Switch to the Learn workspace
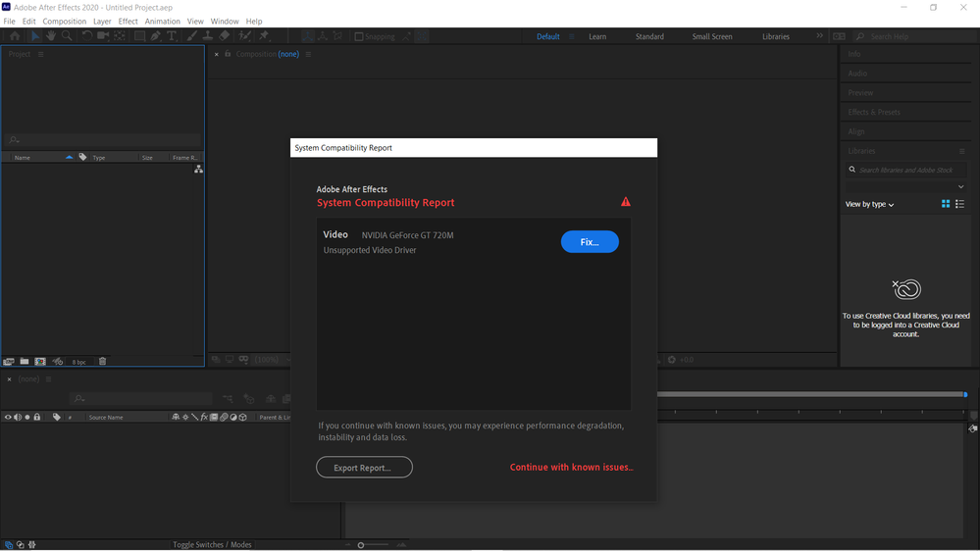The image size is (980, 551). pyautogui.click(x=596, y=37)
